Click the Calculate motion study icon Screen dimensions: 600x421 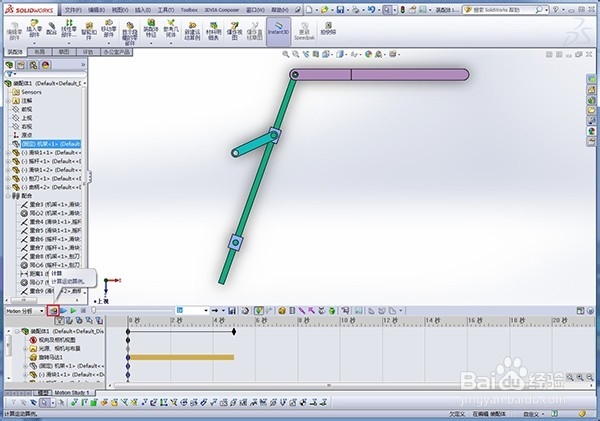[53, 310]
